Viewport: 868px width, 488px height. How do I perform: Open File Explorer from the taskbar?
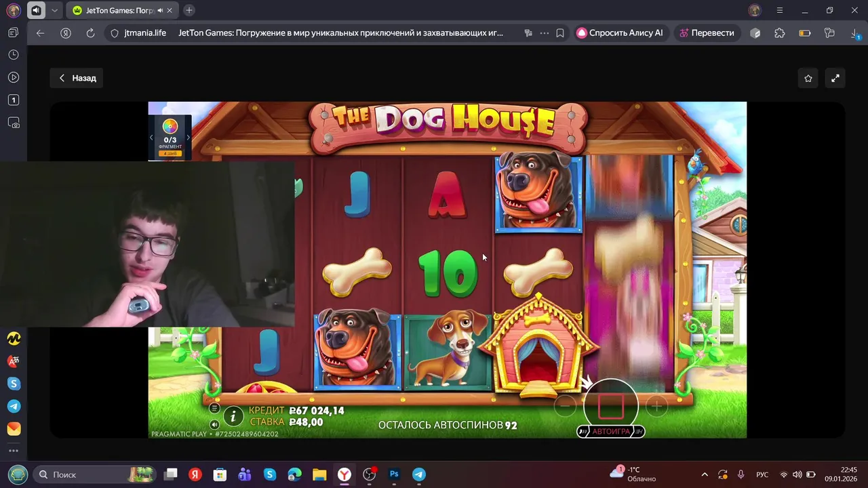pyautogui.click(x=319, y=474)
